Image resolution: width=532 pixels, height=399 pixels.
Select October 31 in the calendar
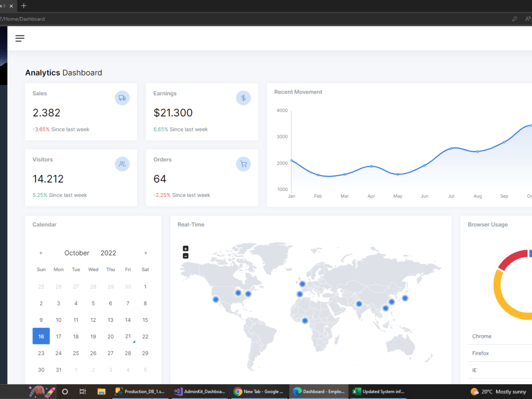tap(59, 370)
